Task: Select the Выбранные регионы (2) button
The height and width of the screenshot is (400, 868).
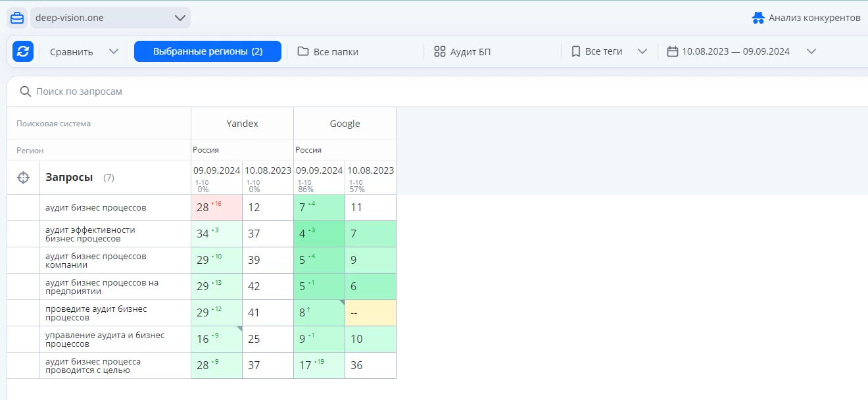Action: pos(208,51)
